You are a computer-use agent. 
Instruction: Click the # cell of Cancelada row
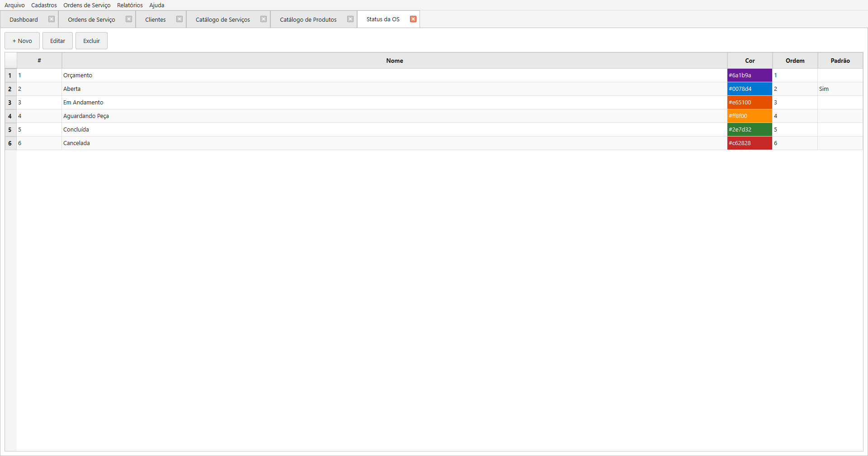(x=39, y=143)
